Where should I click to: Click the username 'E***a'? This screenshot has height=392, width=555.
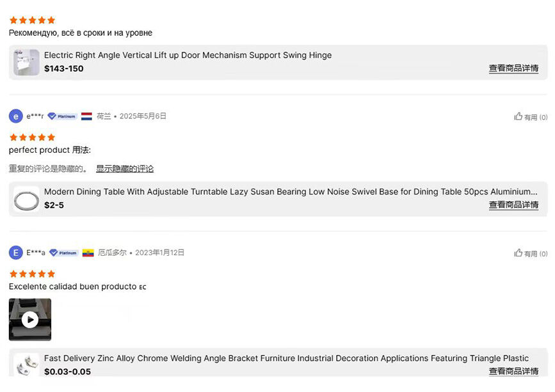36,253
